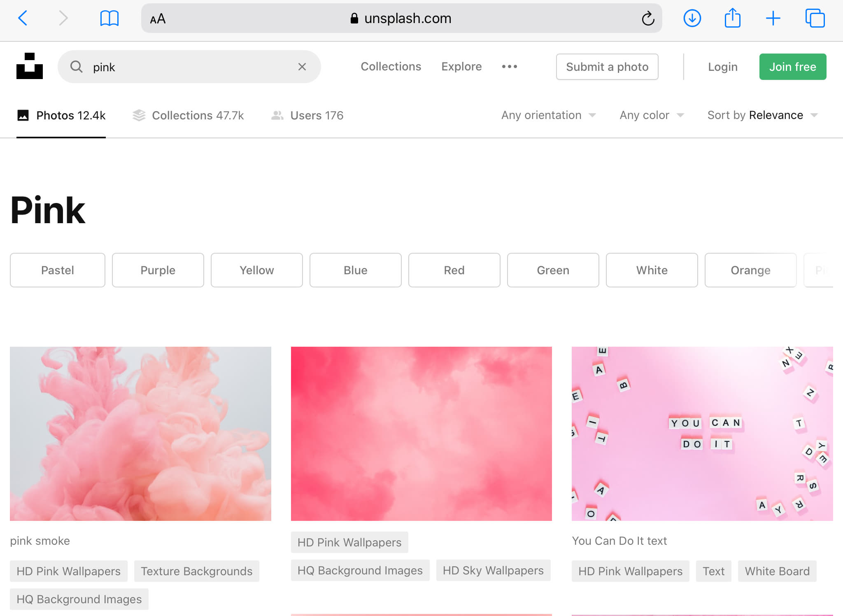Screen dimensions: 843x616
Task: Open a new tab with plus
Action: [773, 19]
